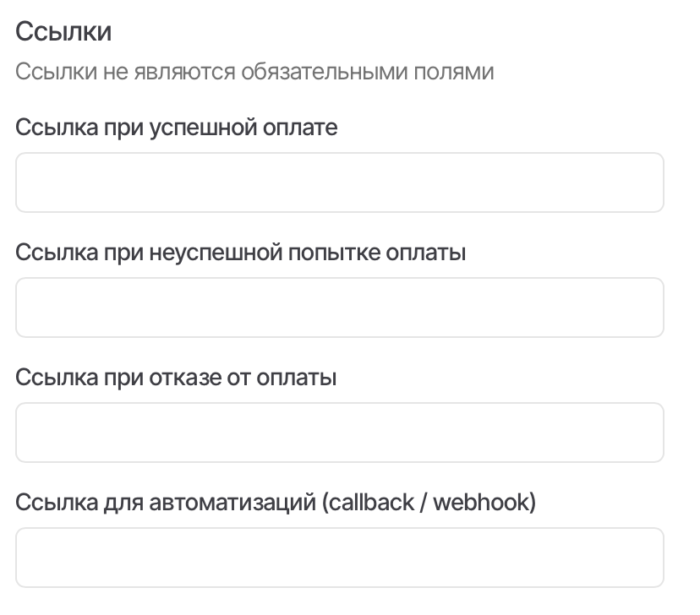Viewport: 700px width, 615px height.
Task: Click the 'Ссылка для автоматизаций (callback / webhook)' label
Action: click(276, 503)
